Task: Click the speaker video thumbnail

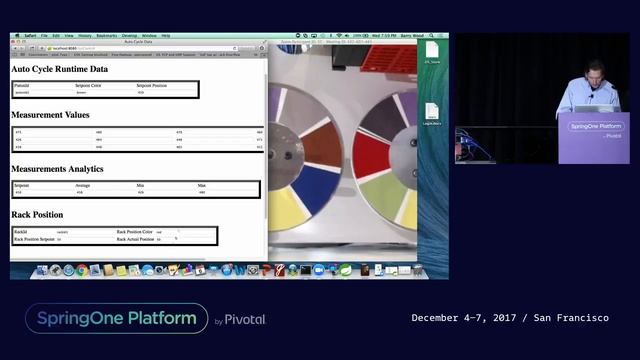Action: [x=542, y=98]
